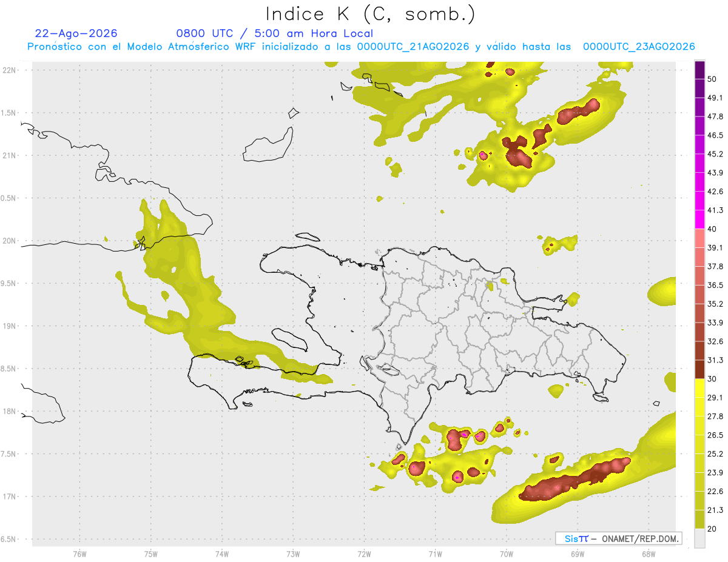Click the 'Indice K (C, somb.)' title
Screen dimensions: 728x562
pyautogui.click(x=370, y=13)
